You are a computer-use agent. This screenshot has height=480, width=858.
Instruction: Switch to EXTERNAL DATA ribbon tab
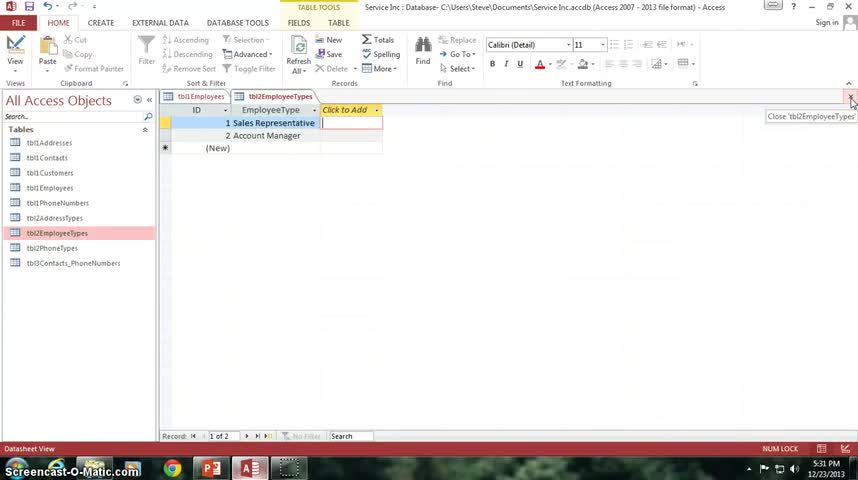click(x=160, y=23)
